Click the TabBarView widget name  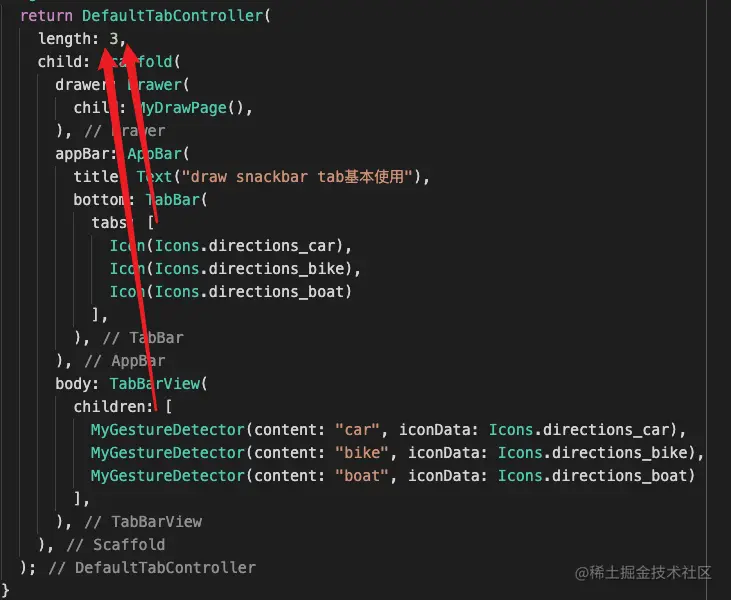click(154, 384)
